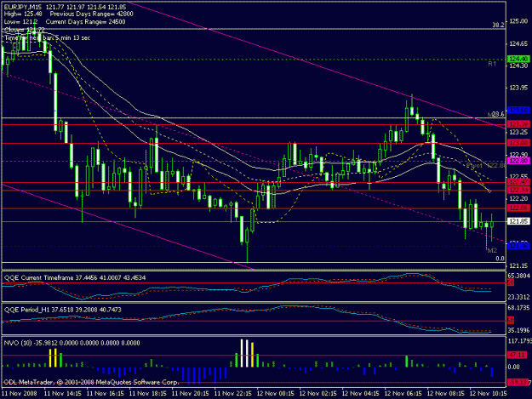Click 'Current Days Range= 24500' text
The width and height of the screenshot is (532, 399).
85,22
